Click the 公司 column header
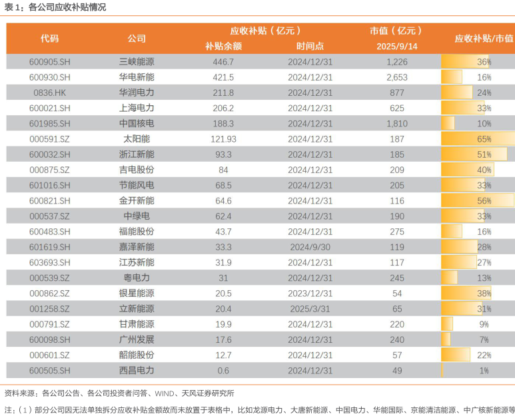Image resolution: width=515 pixels, height=420 pixels. click(137, 39)
